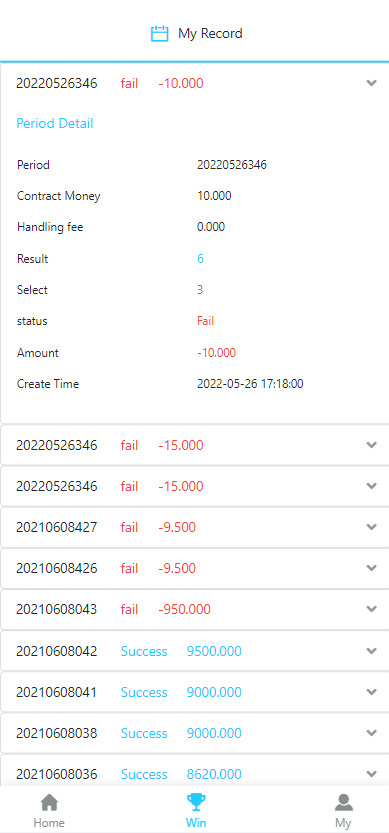Click the calendar icon beside My Record
Screen dimensions: 389x833
(159, 34)
